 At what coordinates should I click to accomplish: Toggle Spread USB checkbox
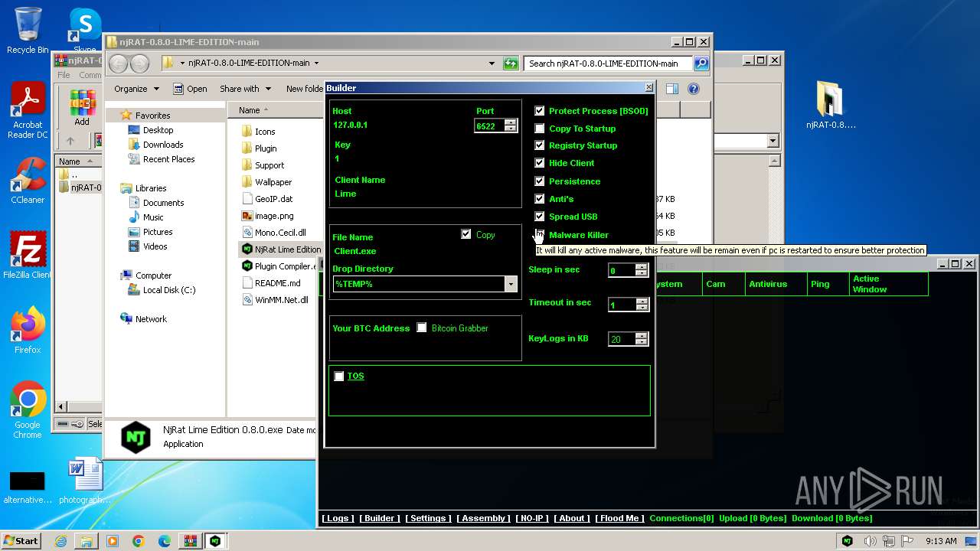coord(540,217)
